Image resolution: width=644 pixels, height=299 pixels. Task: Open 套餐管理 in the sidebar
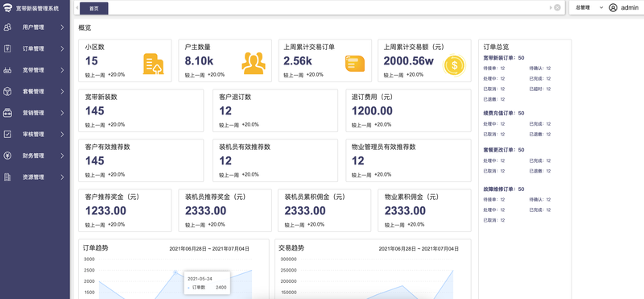tap(33, 92)
